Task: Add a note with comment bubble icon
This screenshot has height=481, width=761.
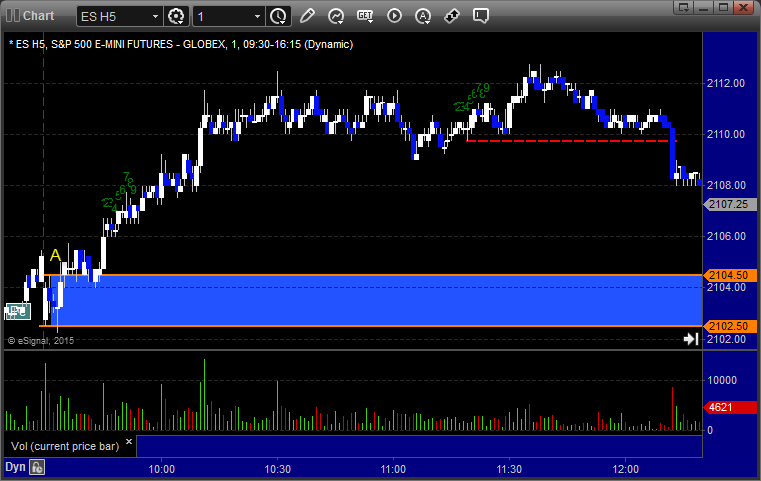Action: [481, 16]
